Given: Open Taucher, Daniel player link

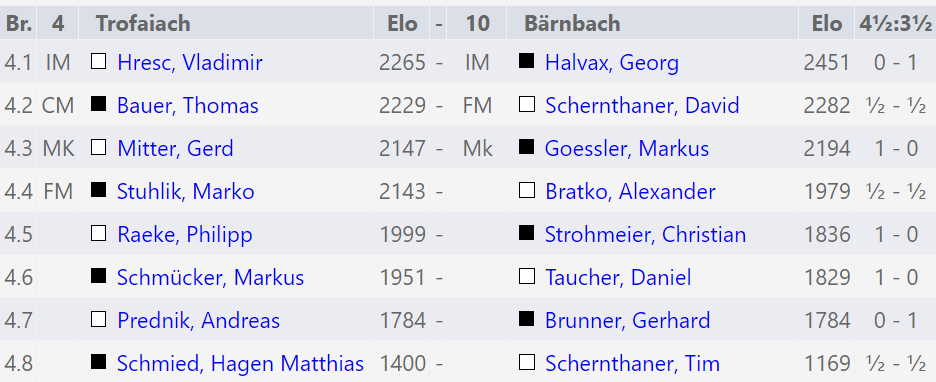Looking at the screenshot, I should click(x=618, y=278).
